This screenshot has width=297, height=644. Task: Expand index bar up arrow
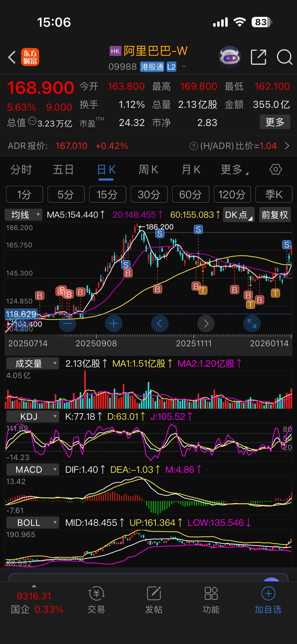pos(34,586)
